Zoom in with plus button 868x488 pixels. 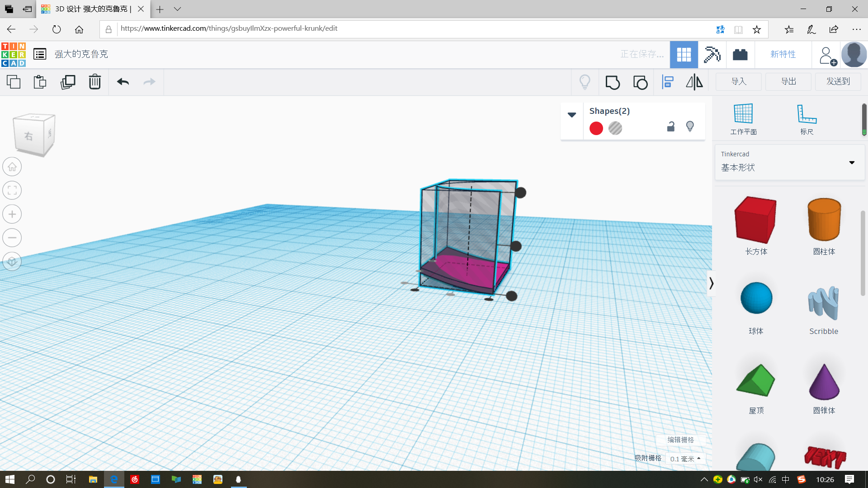click(12, 214)
